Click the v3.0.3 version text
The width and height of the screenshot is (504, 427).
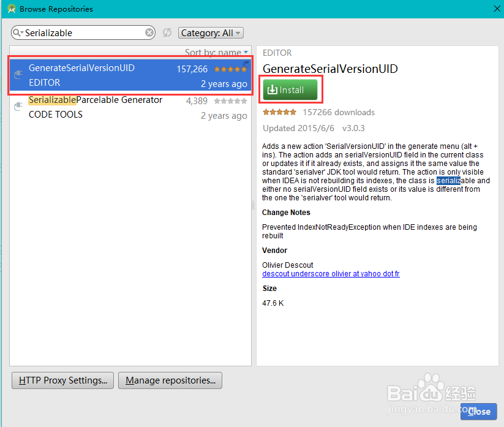point(353,128)
